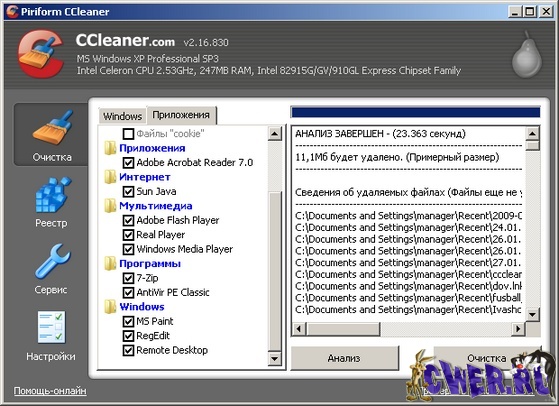559x406 pixels.
Task: Click folder icon beside Windows group
Action: 110,307
